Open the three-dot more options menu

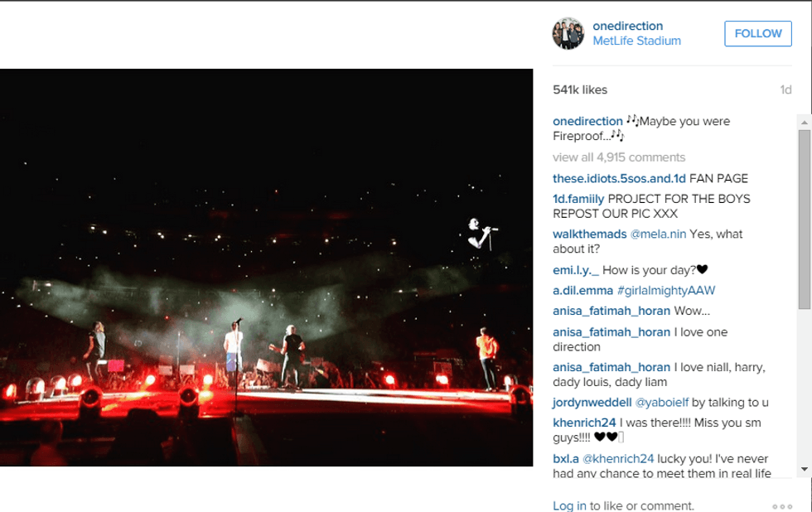tap(782, 506)
